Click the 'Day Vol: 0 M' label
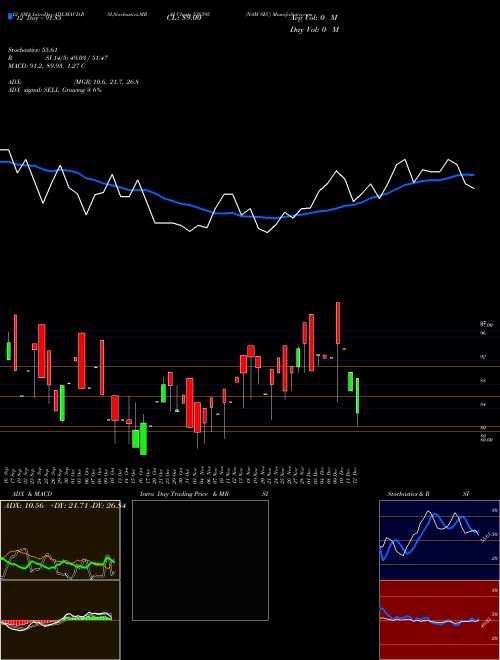500x660 pixels. pyautogui.click(x=314, y=30)
